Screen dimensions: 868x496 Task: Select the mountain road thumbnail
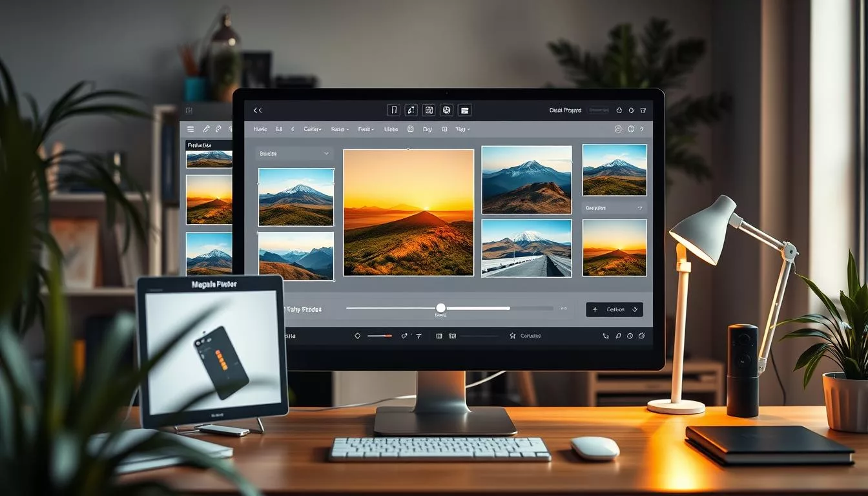tap(526, 248)
